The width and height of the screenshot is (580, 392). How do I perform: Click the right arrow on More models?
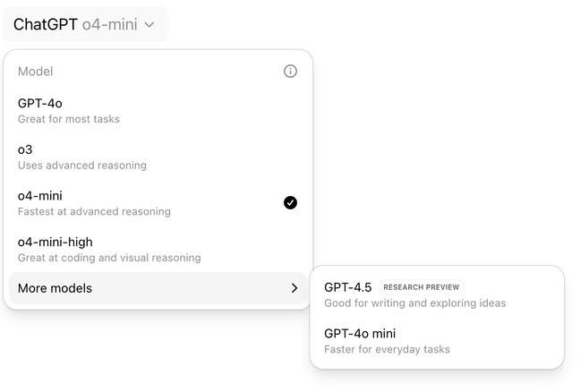point(294,288)
